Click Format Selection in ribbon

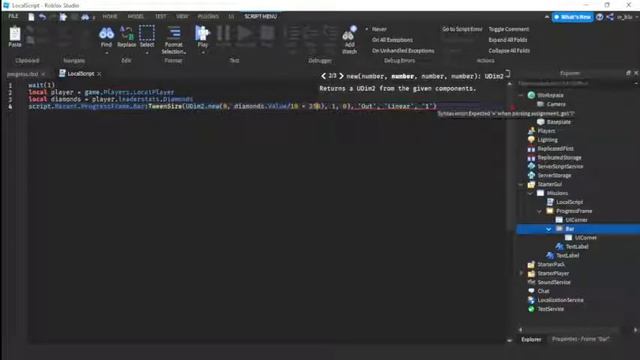(x=173, y=40)
